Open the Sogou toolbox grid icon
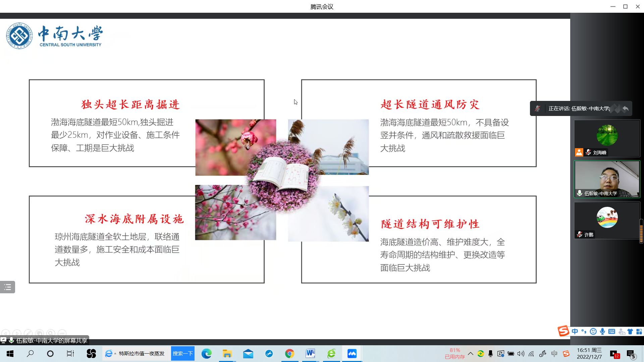This screenshot has width=644, height=362. (x=639, y=331)
